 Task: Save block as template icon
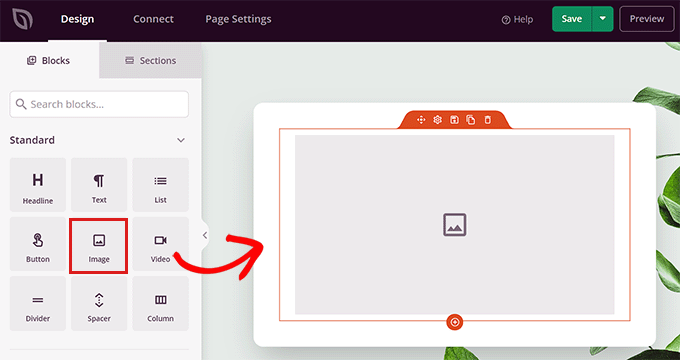tap(454, 120)
